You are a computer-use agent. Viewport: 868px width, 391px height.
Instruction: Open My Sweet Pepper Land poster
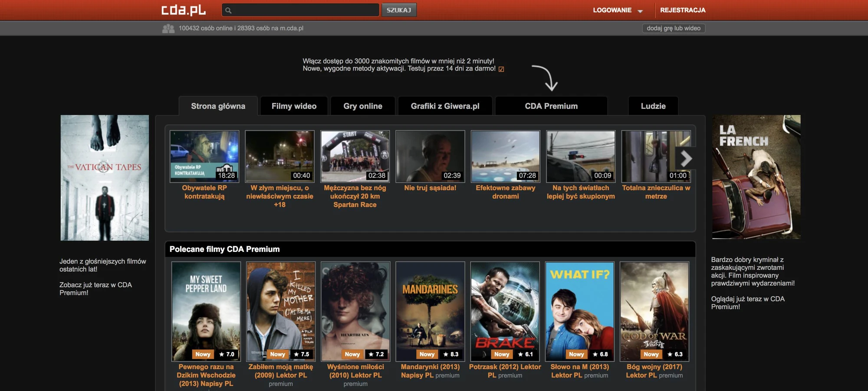(206, 311)
